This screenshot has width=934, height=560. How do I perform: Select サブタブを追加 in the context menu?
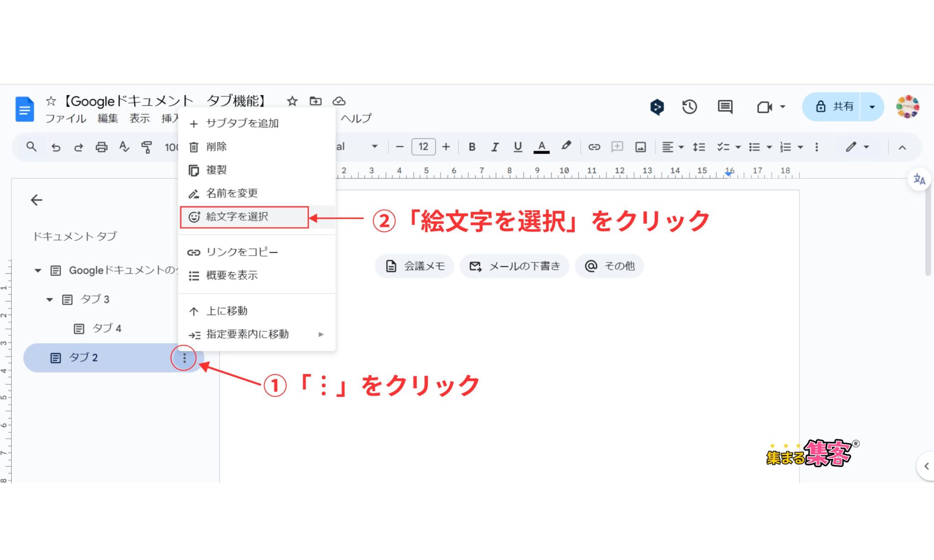tap(257, 123)
